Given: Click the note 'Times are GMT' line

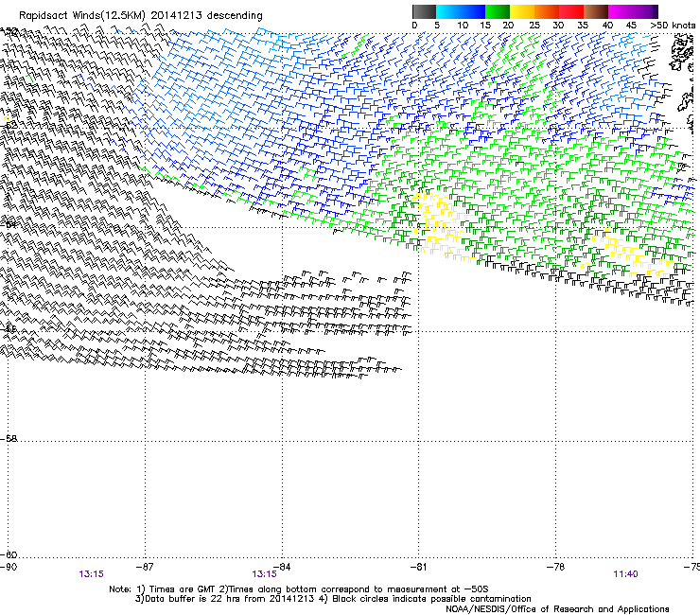Looking at the screenshot, I should coord(299,589).
